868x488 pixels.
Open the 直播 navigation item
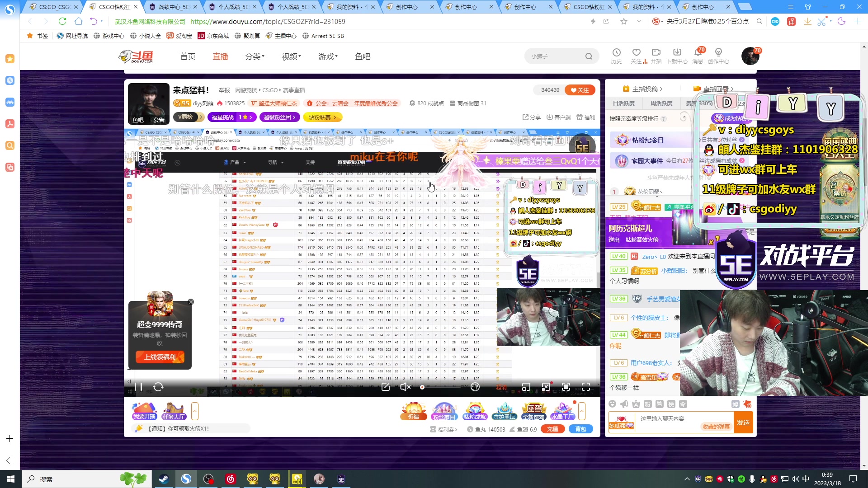[x=220, y=56]
